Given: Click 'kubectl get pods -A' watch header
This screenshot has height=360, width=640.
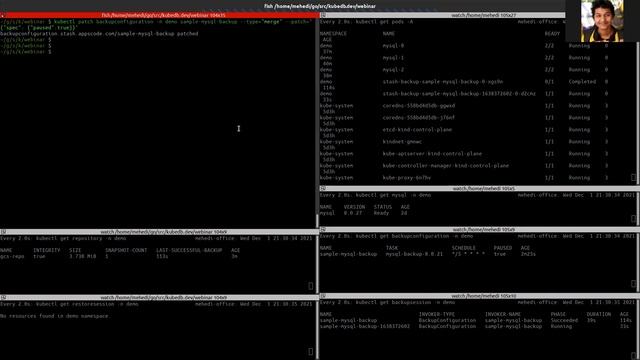Looking at the screenshot, I should [x=384, y=22].
